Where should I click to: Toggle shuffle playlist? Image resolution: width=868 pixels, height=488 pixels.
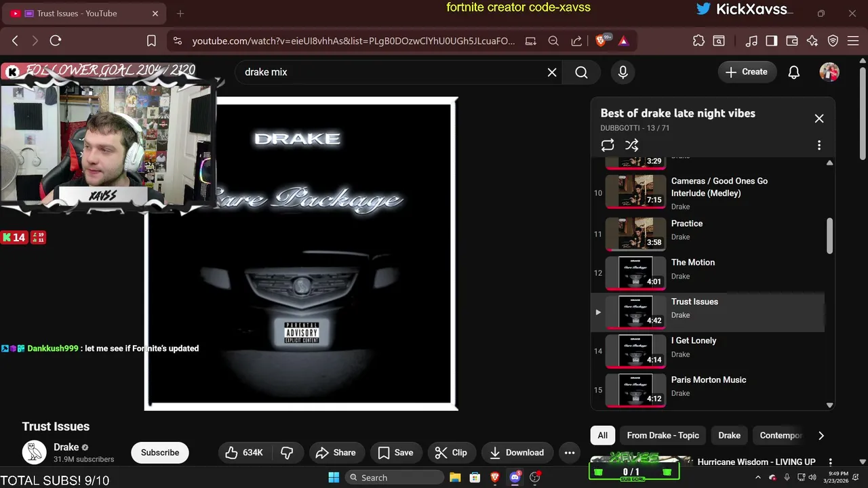click(x=631, y=145)
